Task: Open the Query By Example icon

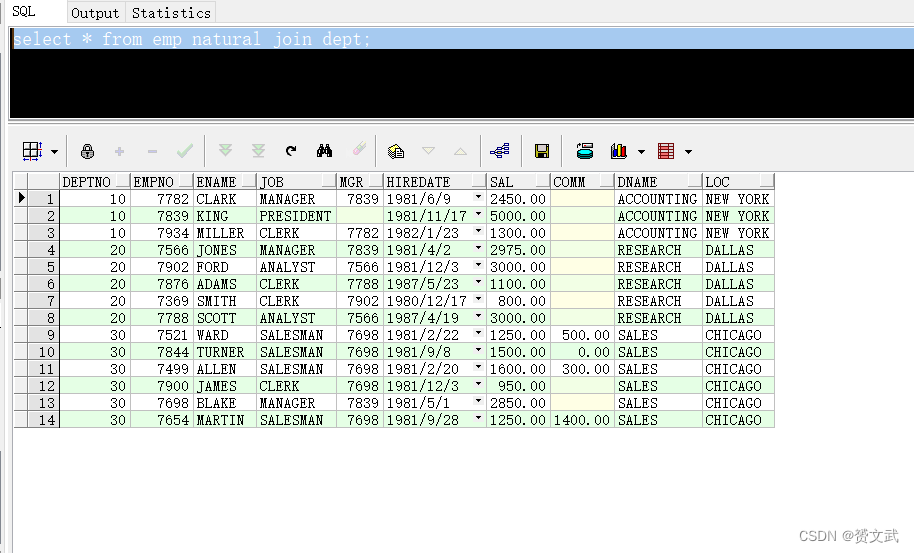Action: [x=396, y=151]
